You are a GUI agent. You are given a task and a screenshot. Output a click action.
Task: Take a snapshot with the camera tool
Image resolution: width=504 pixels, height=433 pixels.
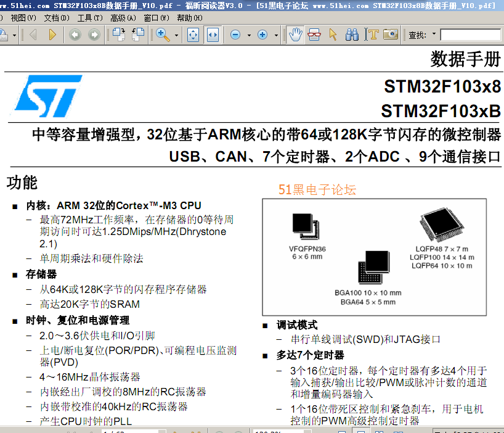coord(391,34)
